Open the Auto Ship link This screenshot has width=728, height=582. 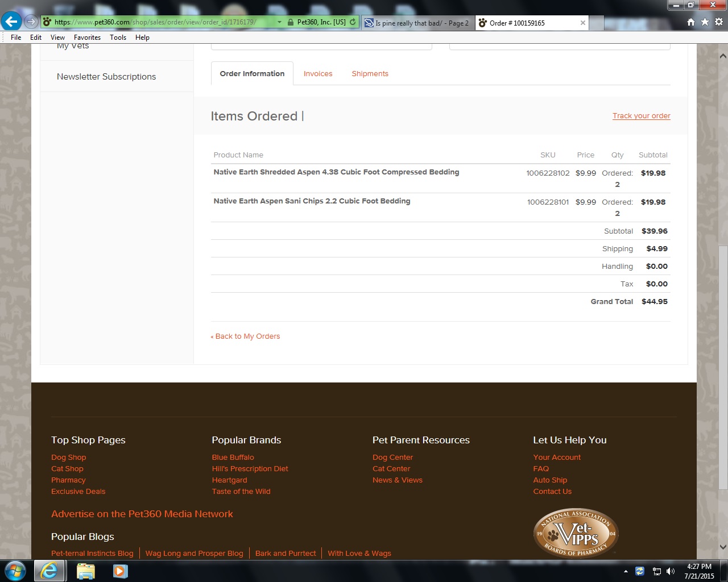[550, 480]
